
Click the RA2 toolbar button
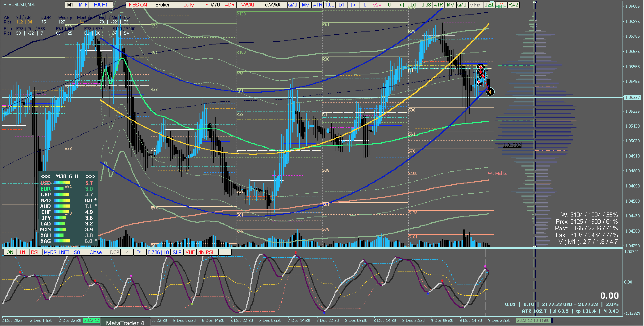pos(513,5)
